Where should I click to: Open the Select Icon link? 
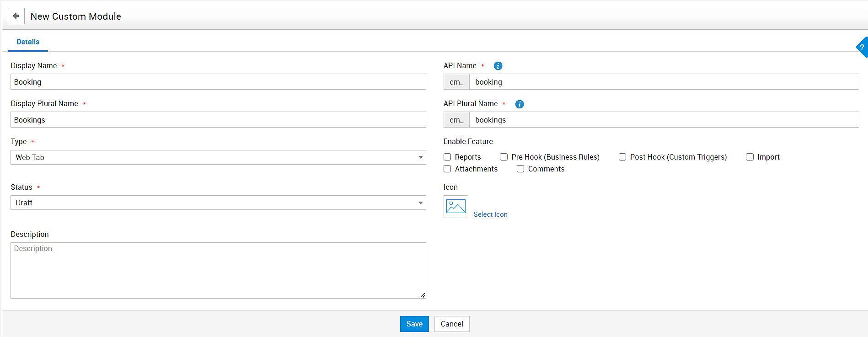pyautogui.click(x=490, y=214)
